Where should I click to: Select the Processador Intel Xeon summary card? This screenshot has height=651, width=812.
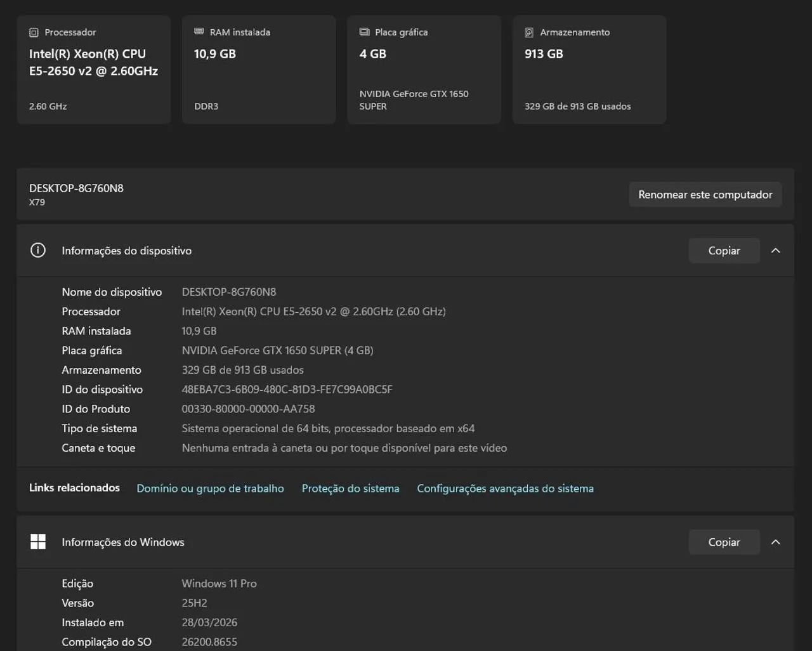(x=94, y=70)
